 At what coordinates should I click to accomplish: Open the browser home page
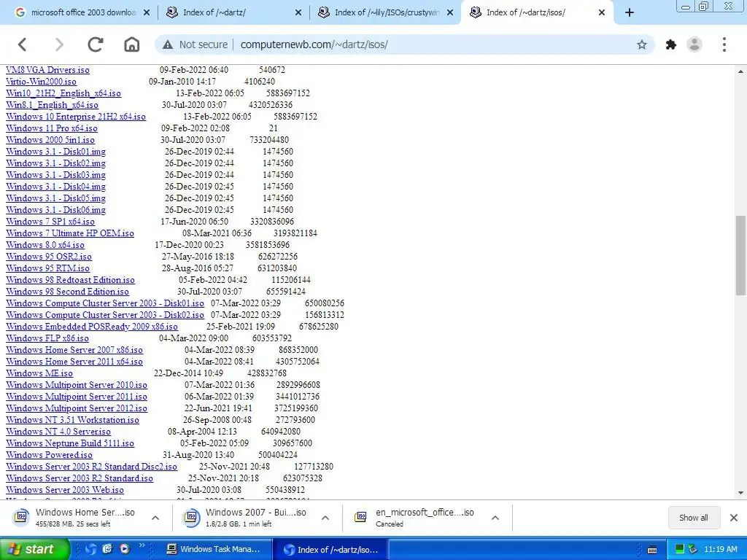coord(131,44)
